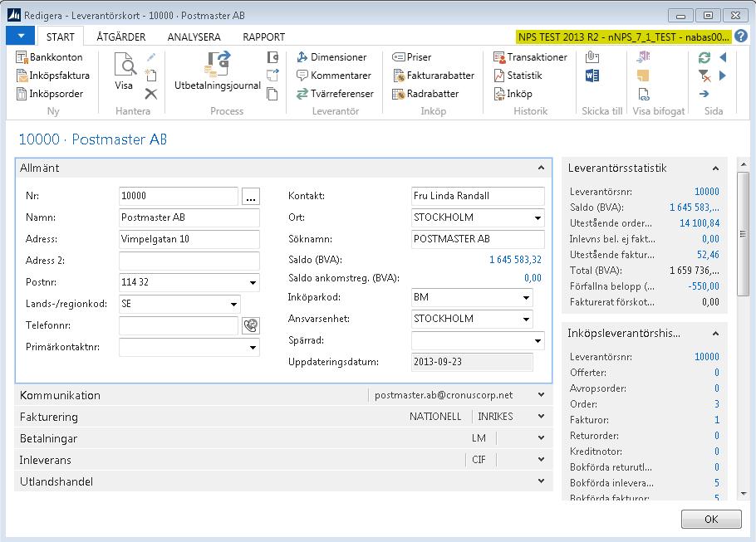Open Tvärreferenser
756x542 pixels.
click(x=335, y=94)
